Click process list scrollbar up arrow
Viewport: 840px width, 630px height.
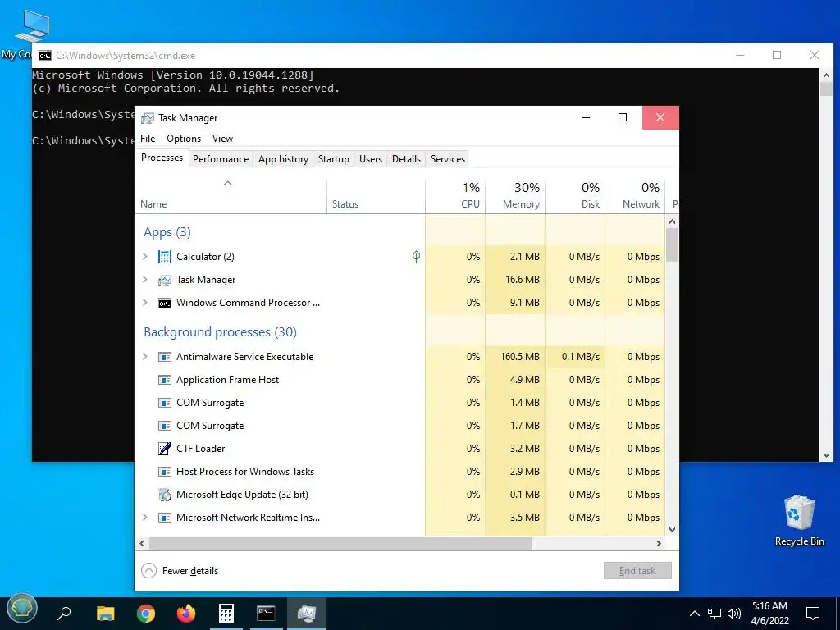(673, 221)
